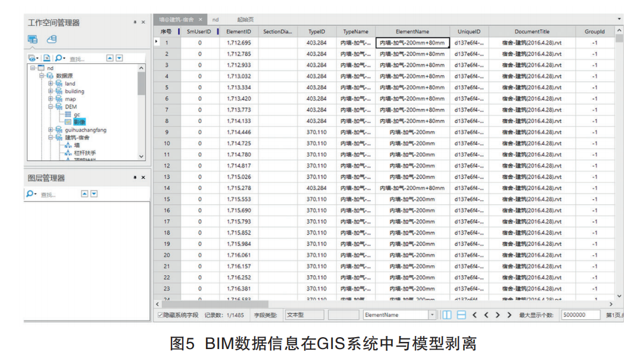This screenshot has height=358, width=644.
Task: Find next result arrow in workspace manager
Action: (x=119, y=58)
